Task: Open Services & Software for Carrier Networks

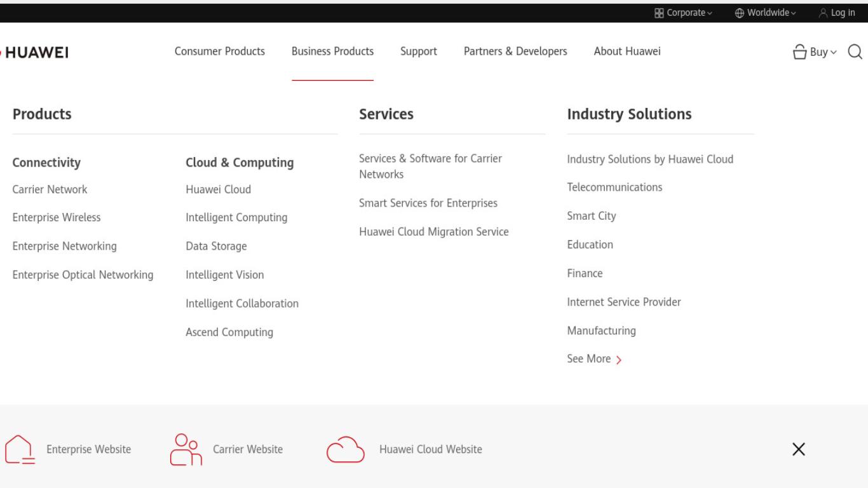Action: 431,166
